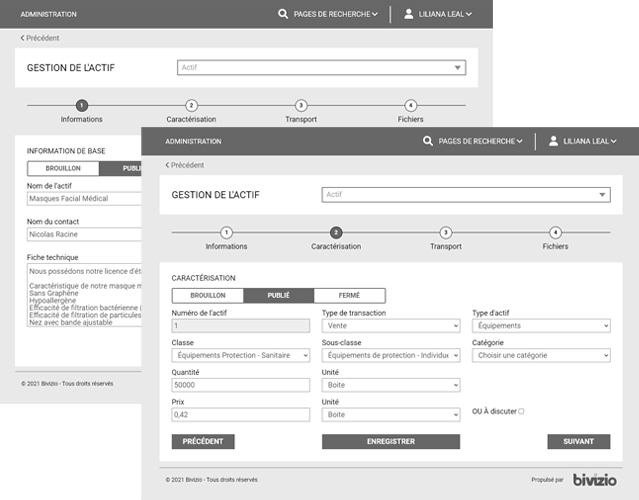Click step 4 Fichiers circle in front window
Viewport: 639px width, 500px height.
pos(555,232)
